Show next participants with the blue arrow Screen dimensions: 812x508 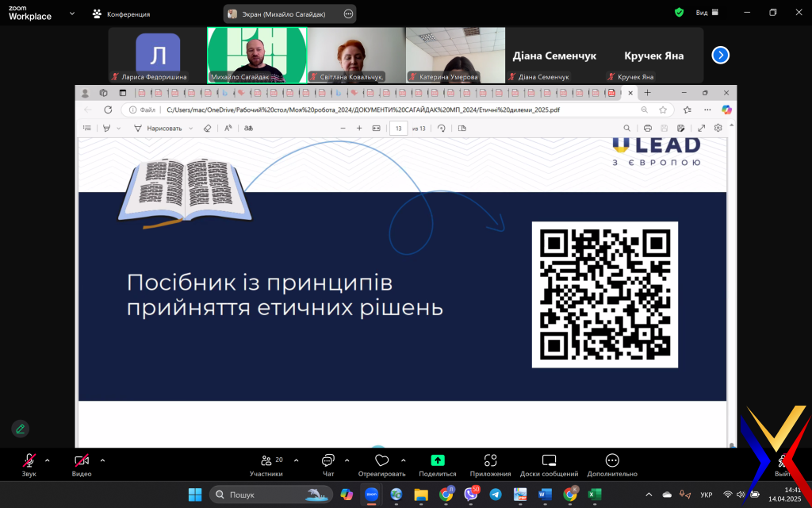tap(720, 55)
